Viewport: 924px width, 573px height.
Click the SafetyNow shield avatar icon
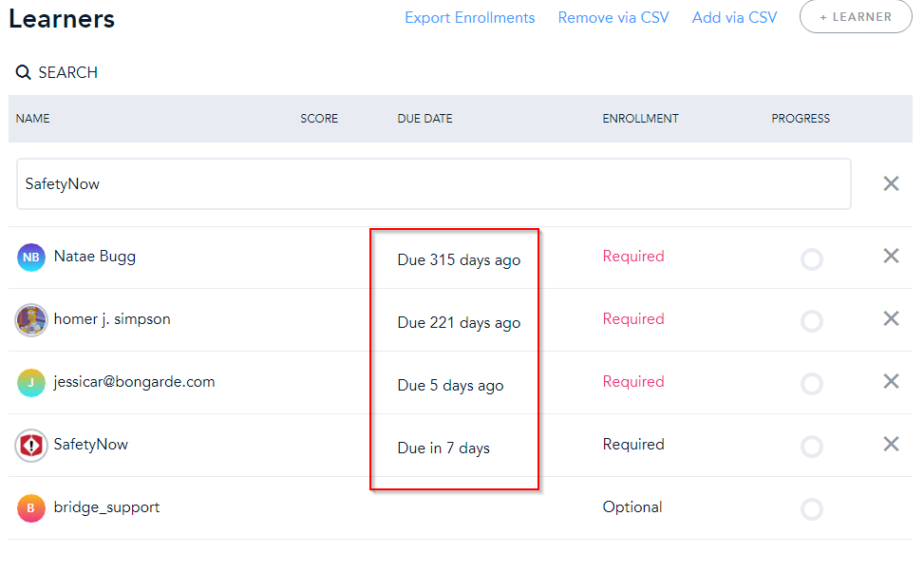[x=31, y=446]
